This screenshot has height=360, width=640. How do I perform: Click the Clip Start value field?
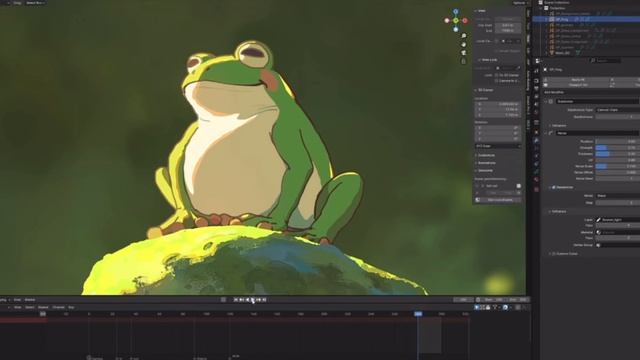(508, 25)
